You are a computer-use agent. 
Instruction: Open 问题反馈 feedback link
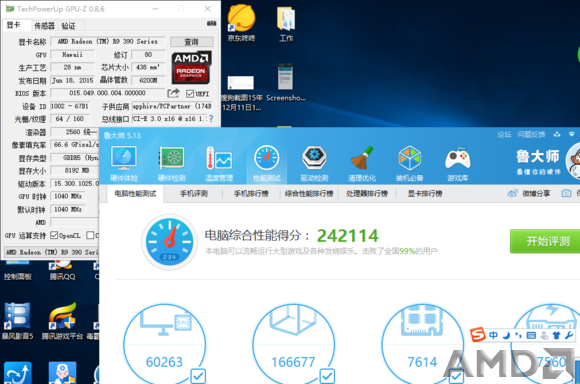tap(531, 135)
